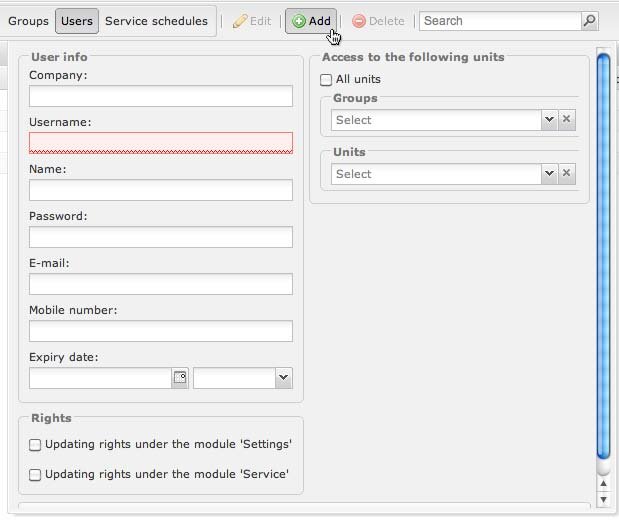Click into the E-mail field

(161, 284)
